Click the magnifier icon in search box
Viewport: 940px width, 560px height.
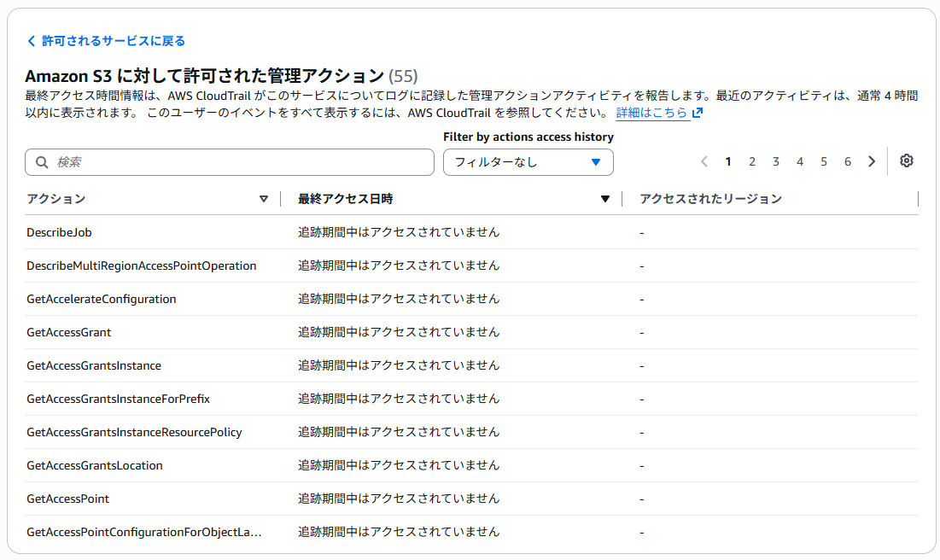[x=42, y=162]
